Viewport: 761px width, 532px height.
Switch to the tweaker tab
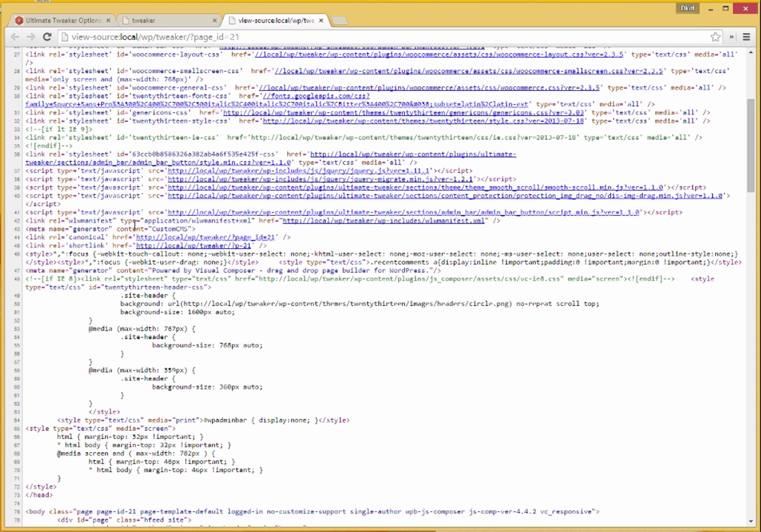pos(169,21)
